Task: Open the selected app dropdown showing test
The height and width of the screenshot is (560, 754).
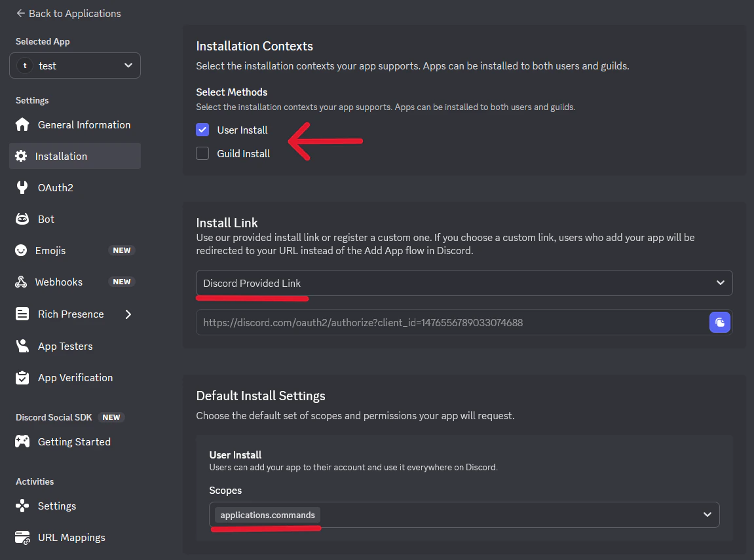Action: 75,65
